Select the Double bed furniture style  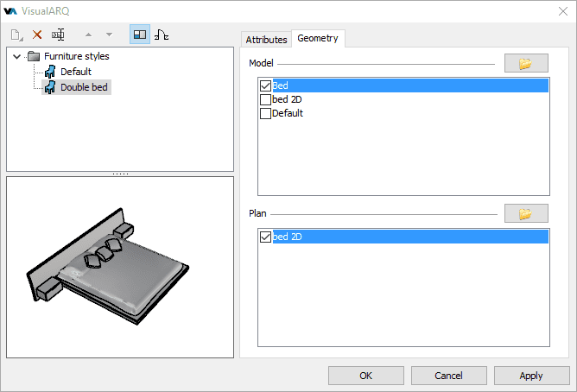(85, 87)
